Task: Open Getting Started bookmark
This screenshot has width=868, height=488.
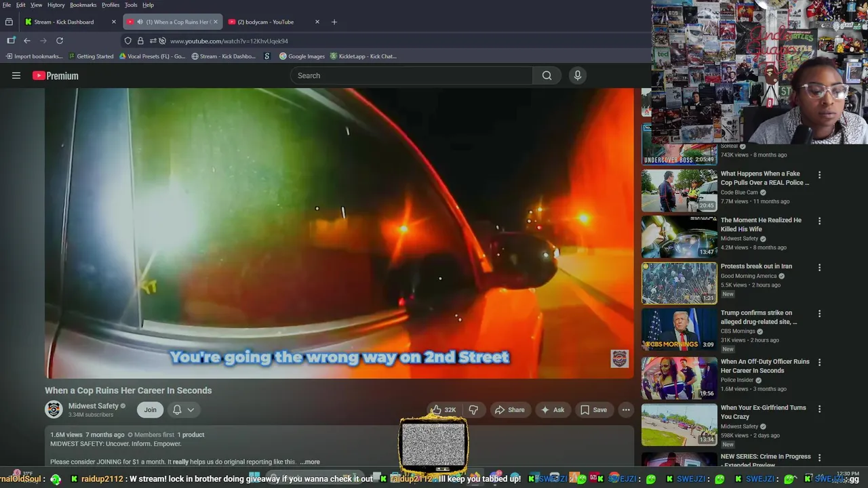Action: click(x=91, y=56)
